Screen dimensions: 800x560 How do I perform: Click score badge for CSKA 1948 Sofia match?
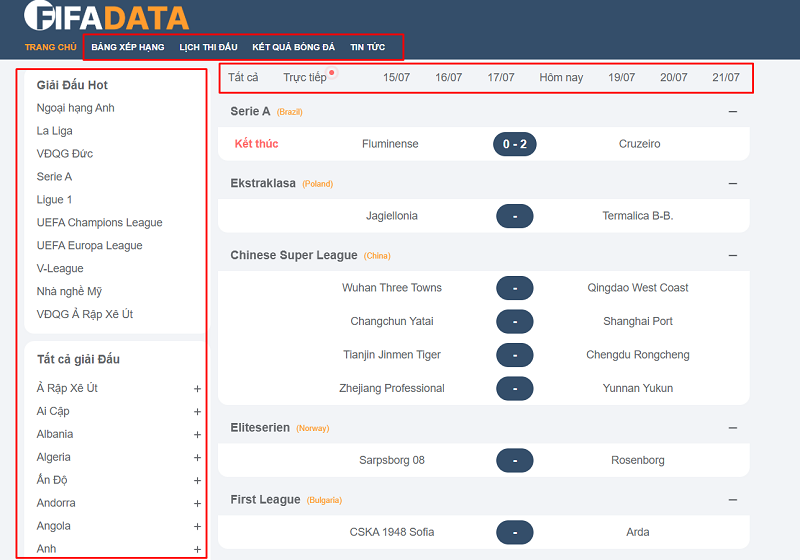pyautogui.click(x=515, y=532)
